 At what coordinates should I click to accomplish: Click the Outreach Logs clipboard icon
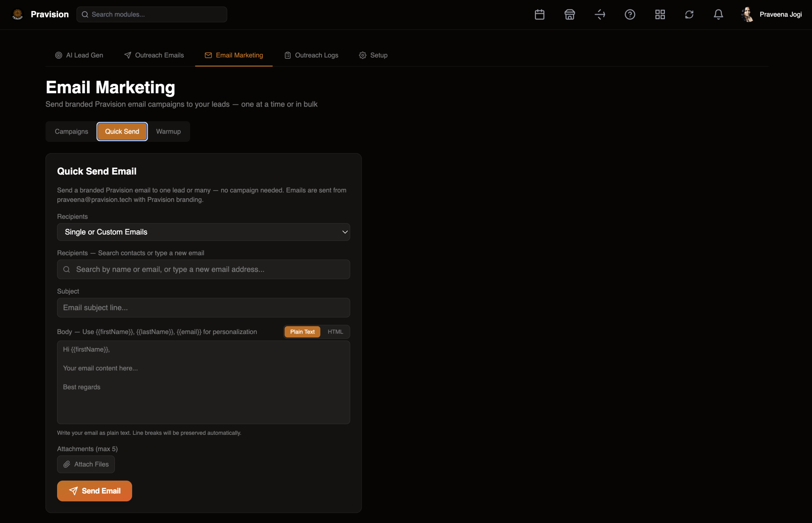pos(288,55)
